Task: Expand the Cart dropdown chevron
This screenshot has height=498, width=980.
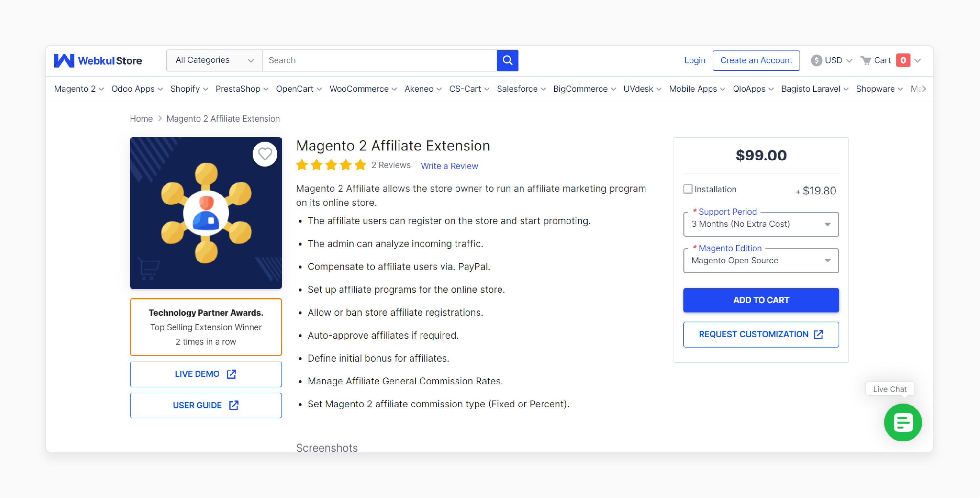Action: 918,60
